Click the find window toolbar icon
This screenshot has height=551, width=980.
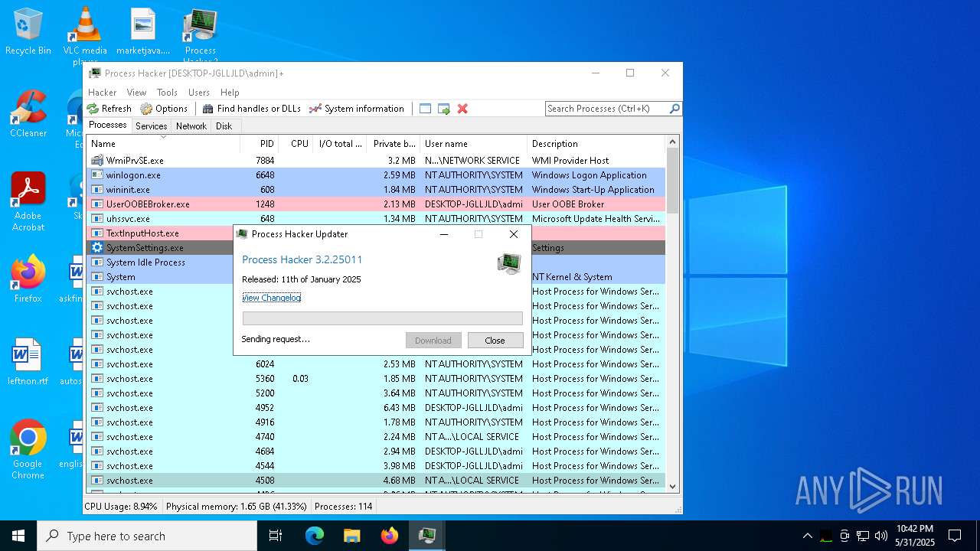[x=426, y=109]
